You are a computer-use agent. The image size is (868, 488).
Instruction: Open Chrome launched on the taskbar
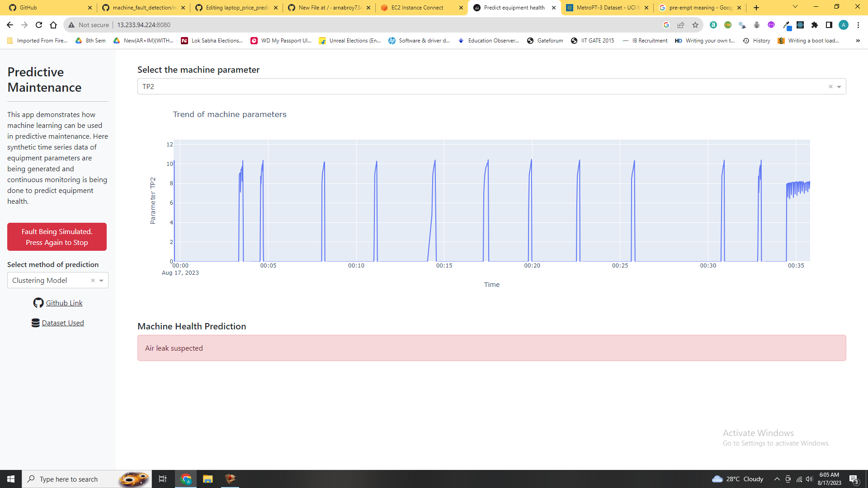pos(186,479)
